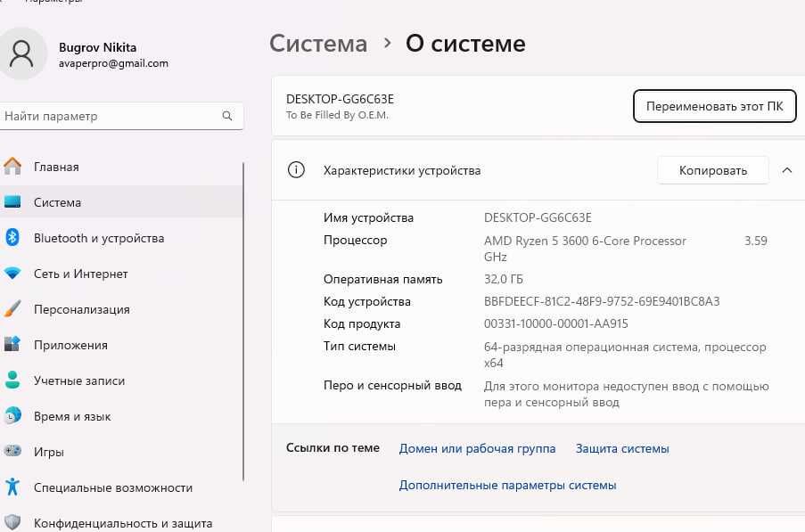Open the Игры settings

click(121, 452)
